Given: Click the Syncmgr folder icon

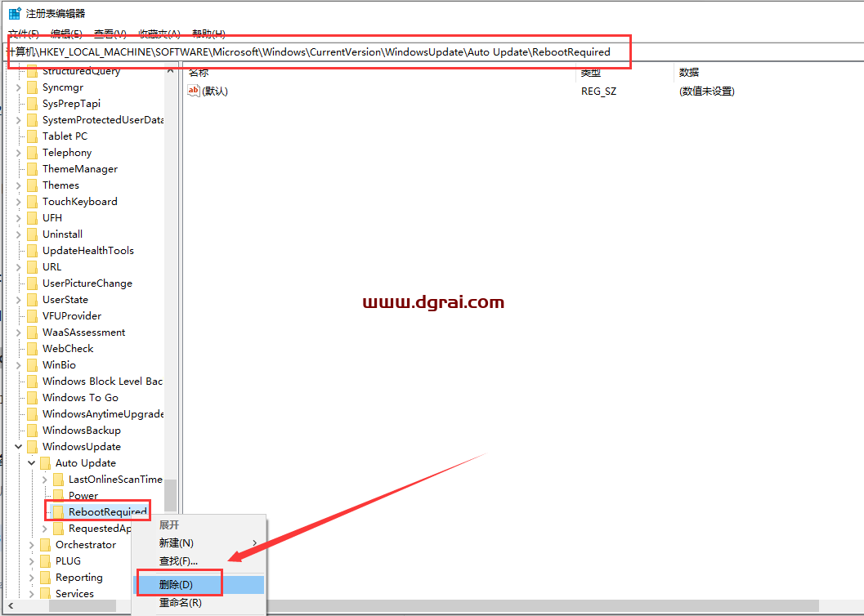Looking at the screenshot, I should pyautogui.click(x=32, y=87).
